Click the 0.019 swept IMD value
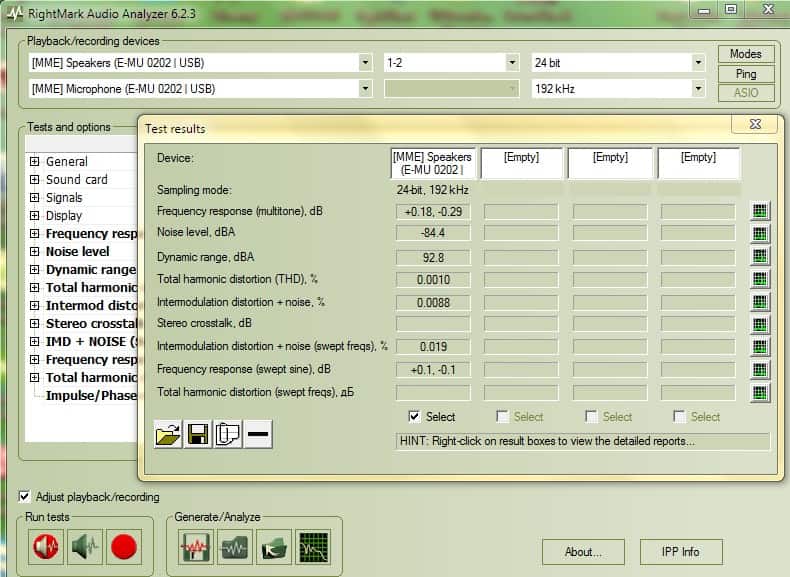The image size is (790, 577). [433, 347]
